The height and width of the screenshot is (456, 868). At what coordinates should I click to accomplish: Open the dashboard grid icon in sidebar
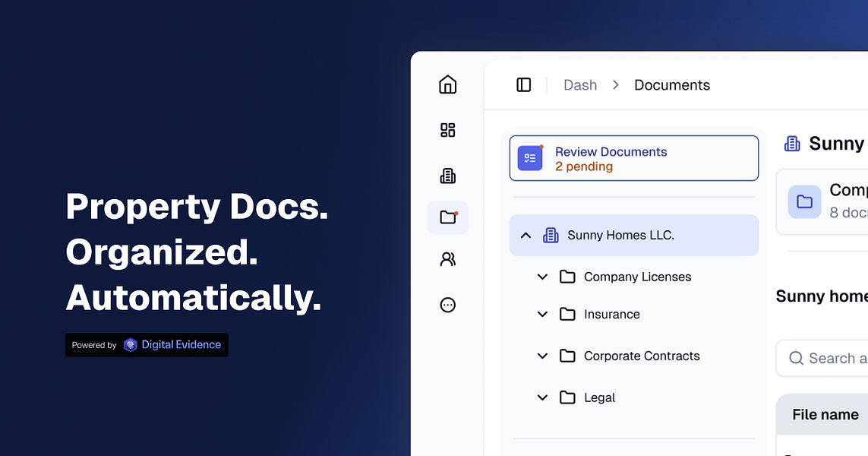point(448,130)
